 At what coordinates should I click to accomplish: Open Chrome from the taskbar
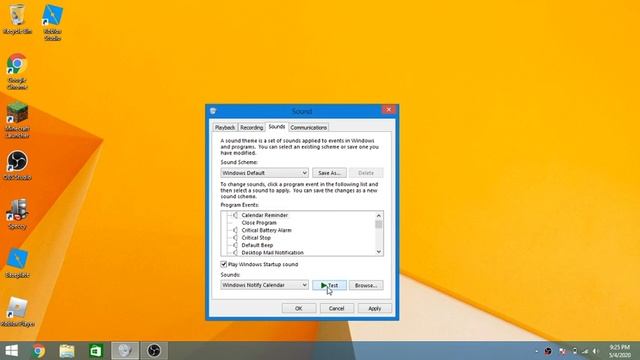(x=39, y=351)
